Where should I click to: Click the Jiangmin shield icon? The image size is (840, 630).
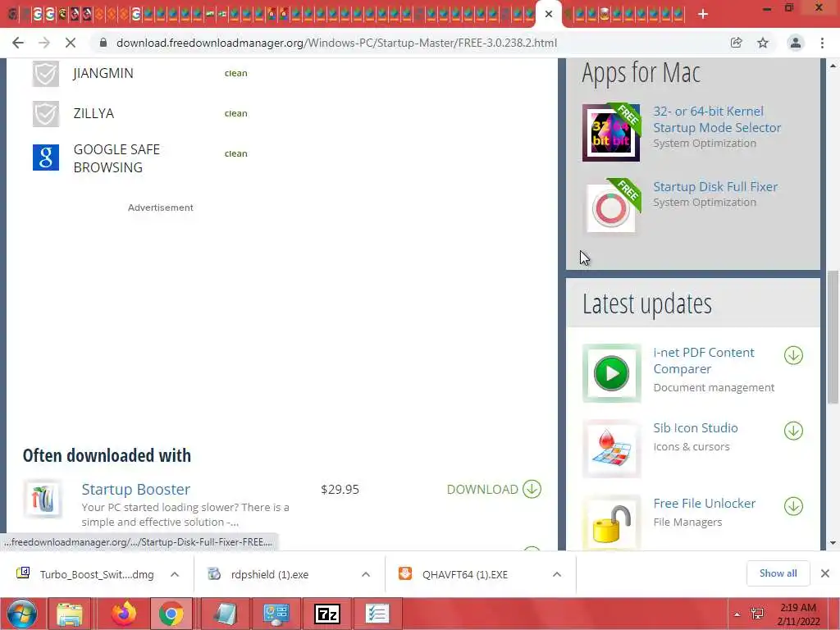coord(46,73)
